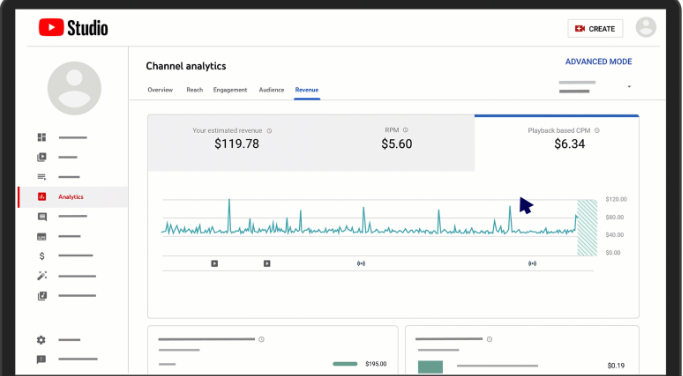Open the date range dropdown arrow
Image resolution: width=683 pixels, height=376 pixels.
click(629, 87)
